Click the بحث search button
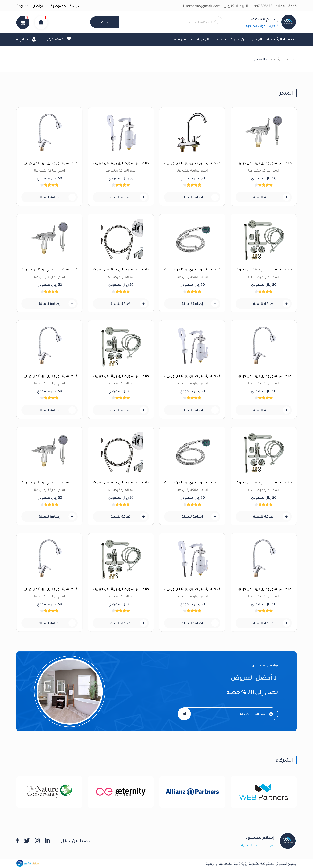 (x=104, y=22)
